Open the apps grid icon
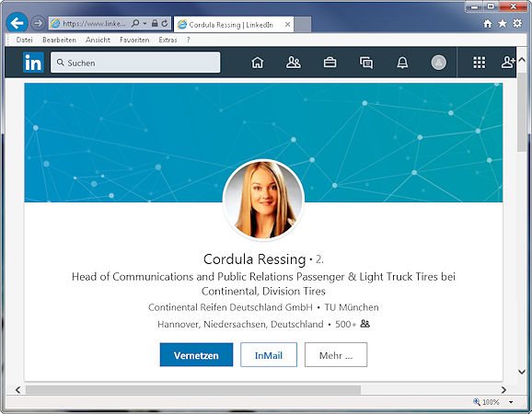 [x=479, y=63]
